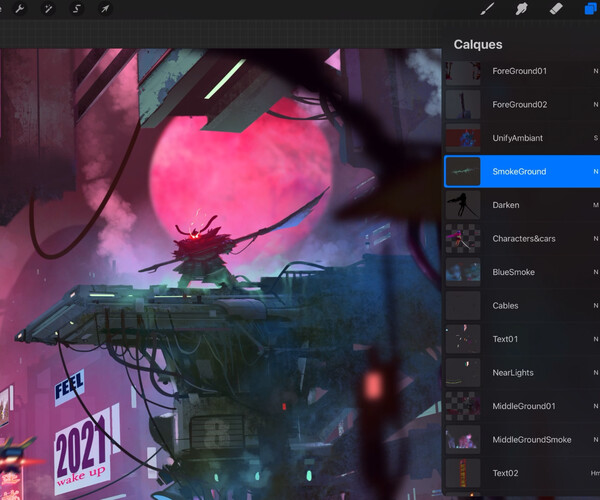
Task: Open ForeGround02 blend mode N
Action: [x=595, y=104]
